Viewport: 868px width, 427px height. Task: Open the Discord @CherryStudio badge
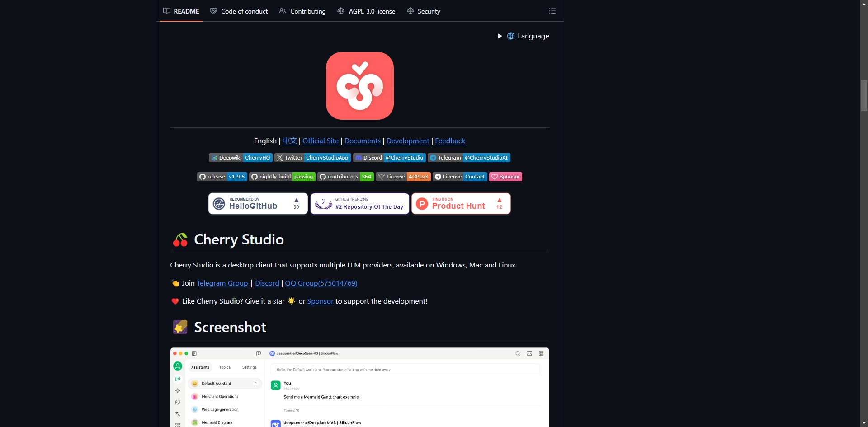[389, 158]
